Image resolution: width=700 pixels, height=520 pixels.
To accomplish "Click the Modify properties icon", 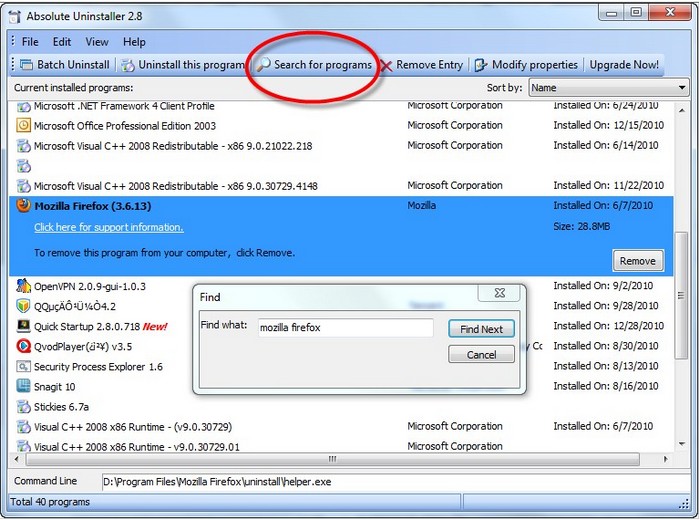I will coord(482,65).
